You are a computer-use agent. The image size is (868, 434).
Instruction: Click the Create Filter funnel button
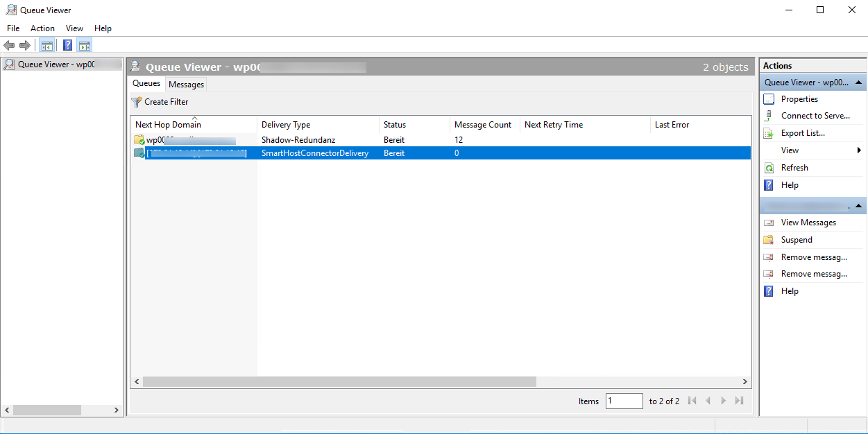160,102
